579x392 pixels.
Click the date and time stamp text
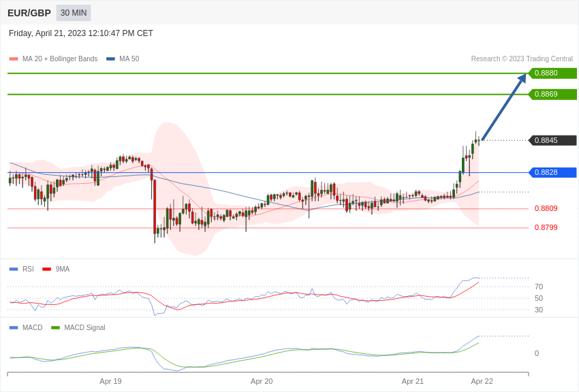[81, 33]
